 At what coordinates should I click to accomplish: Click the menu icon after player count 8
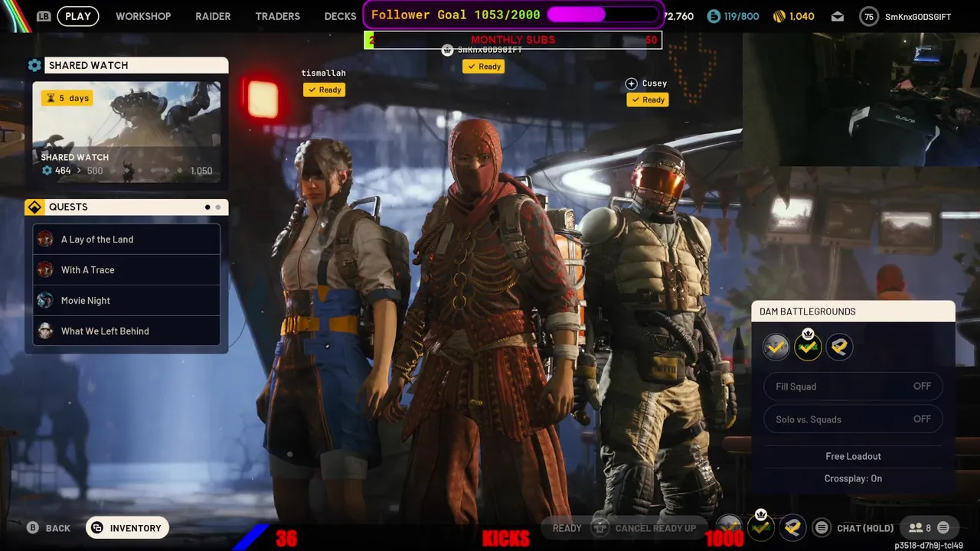pos(943,528)
